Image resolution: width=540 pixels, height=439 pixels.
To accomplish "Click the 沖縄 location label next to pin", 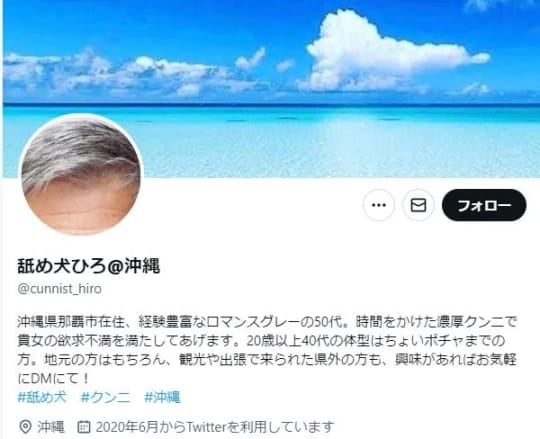I will click(51, 427).
